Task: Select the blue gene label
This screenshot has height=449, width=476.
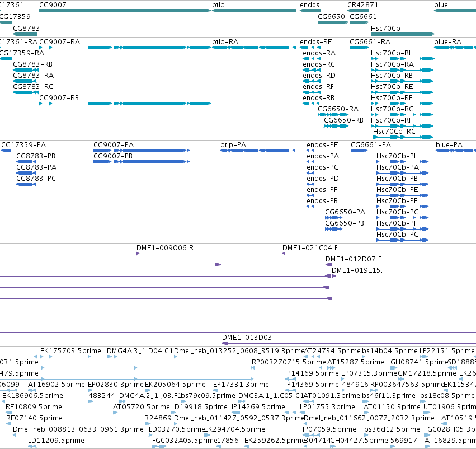Action: [441, 5]
